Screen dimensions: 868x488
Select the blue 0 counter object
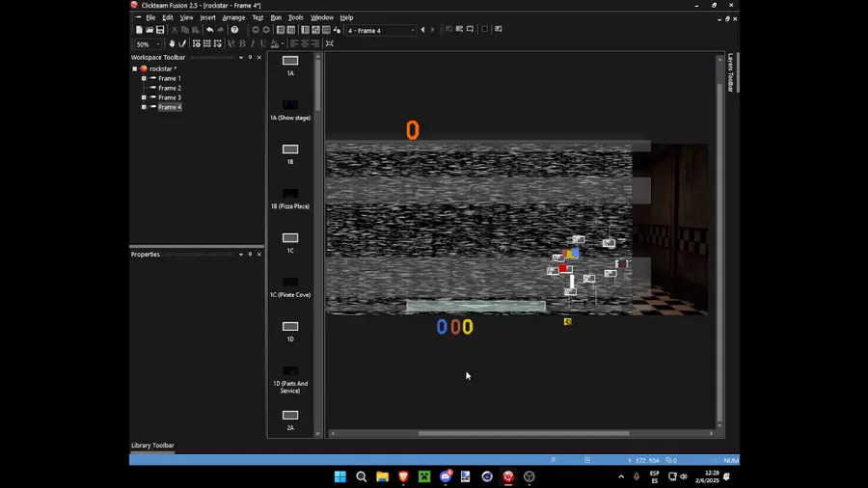click(441, 327)
